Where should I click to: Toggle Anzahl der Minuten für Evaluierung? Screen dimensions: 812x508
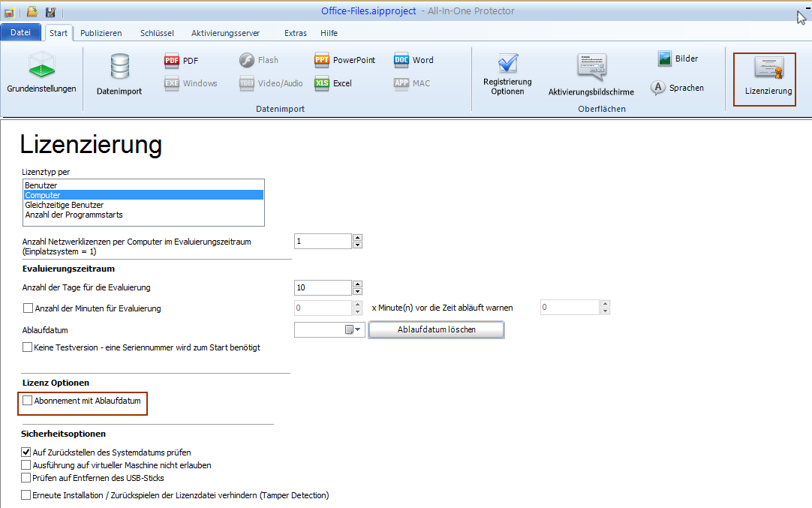click(x=29, y=308)
